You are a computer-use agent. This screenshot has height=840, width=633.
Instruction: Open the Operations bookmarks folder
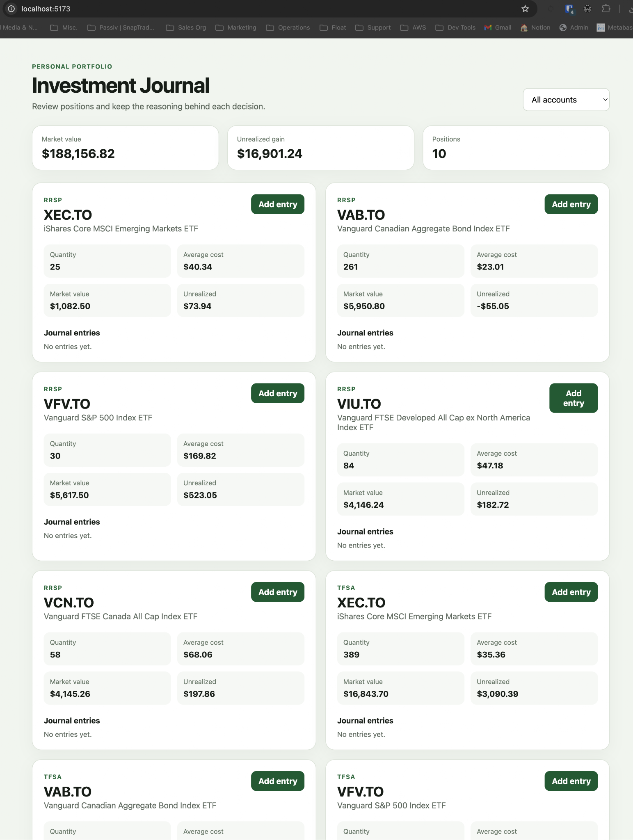tap(288, 27)
